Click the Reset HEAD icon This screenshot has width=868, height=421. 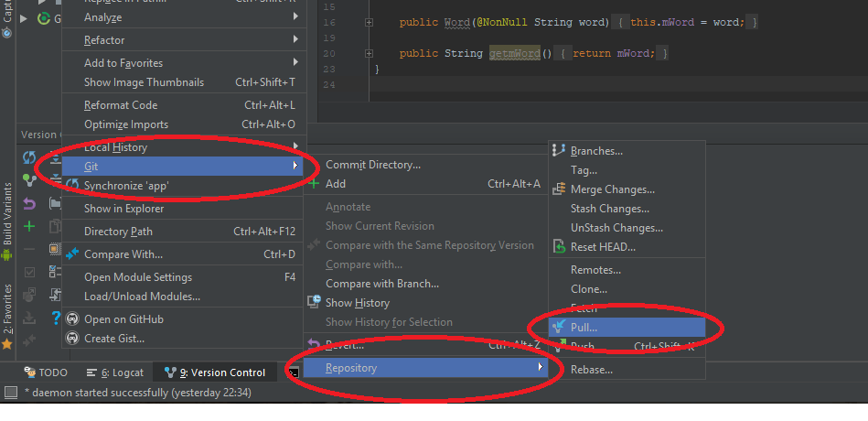pyautogui.click(x=560, y=247)
